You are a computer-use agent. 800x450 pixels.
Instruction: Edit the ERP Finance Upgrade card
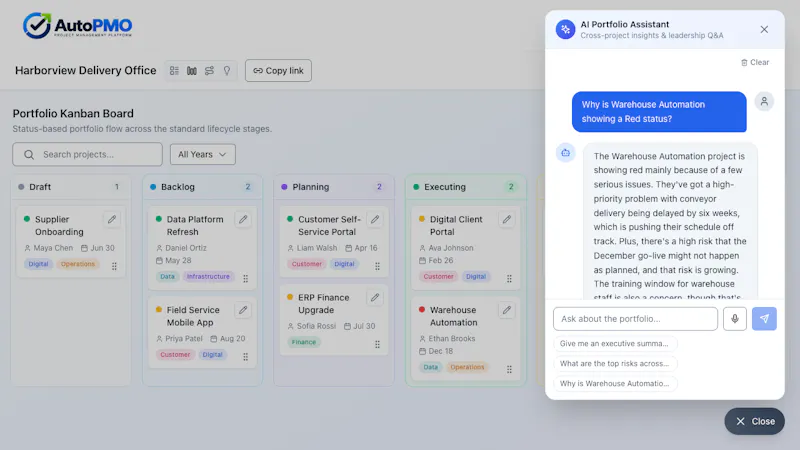pos(375,297)
